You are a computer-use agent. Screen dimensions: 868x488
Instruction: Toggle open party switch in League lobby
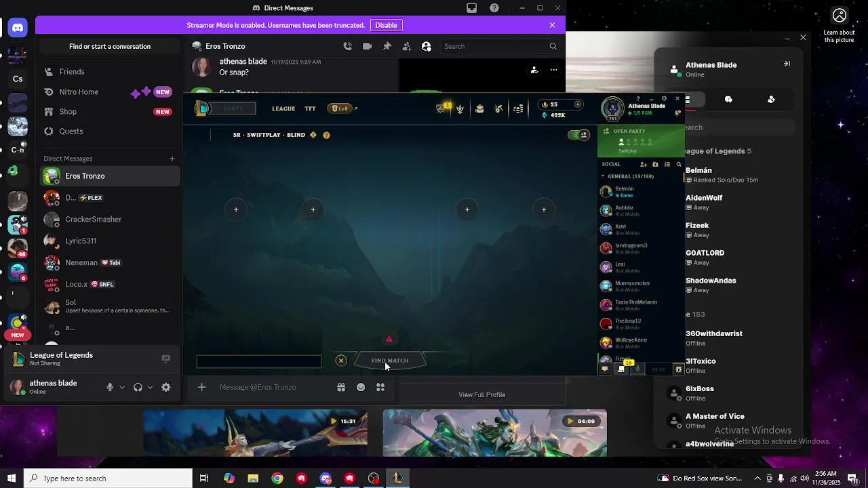point(578,135)
